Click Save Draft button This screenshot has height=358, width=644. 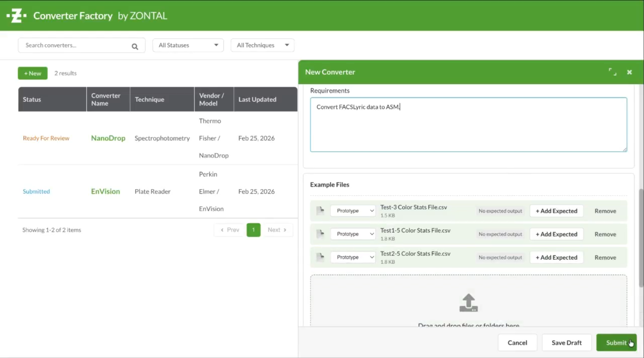566,343
